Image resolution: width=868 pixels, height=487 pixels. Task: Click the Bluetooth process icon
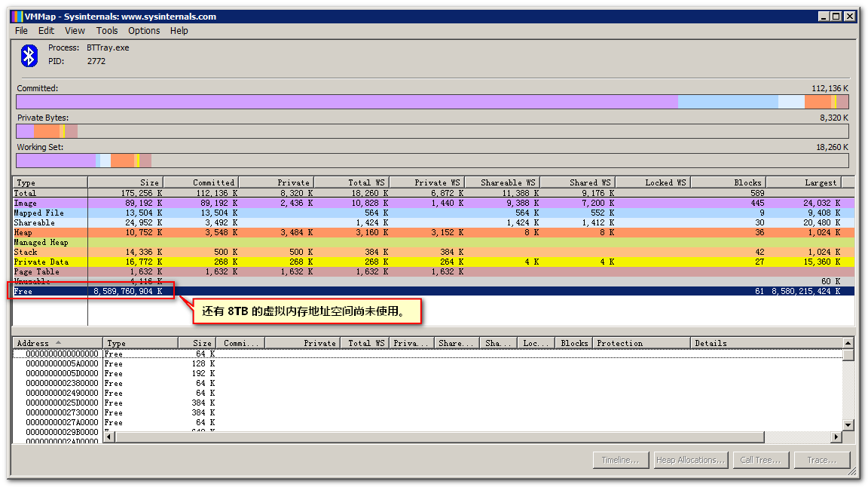pyautogui.click(x=29, y=55)
